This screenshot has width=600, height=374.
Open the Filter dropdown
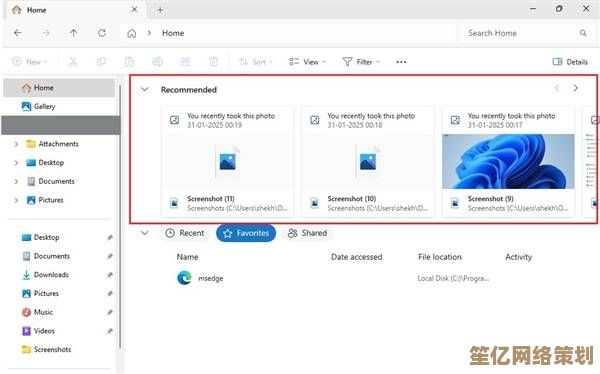click(x=361, y=62)
